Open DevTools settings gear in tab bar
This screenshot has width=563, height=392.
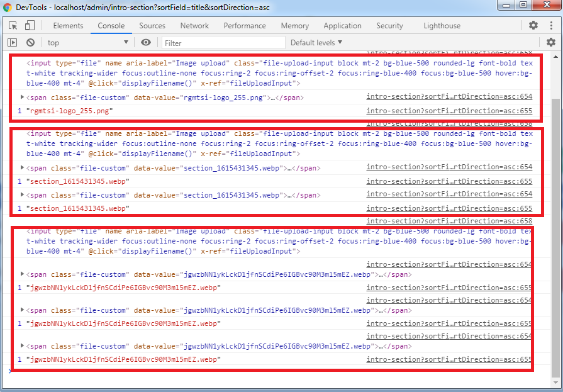tap(533, 25)
